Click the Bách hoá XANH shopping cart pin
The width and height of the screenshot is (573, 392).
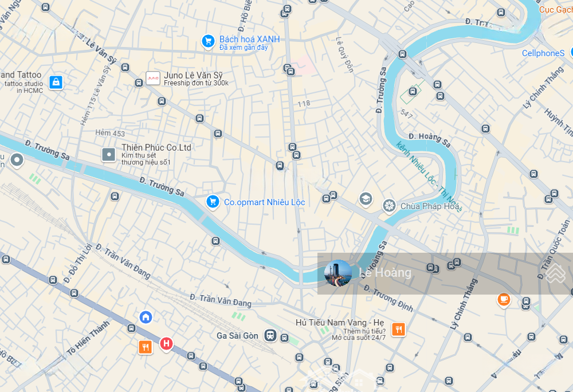[208, 41]
